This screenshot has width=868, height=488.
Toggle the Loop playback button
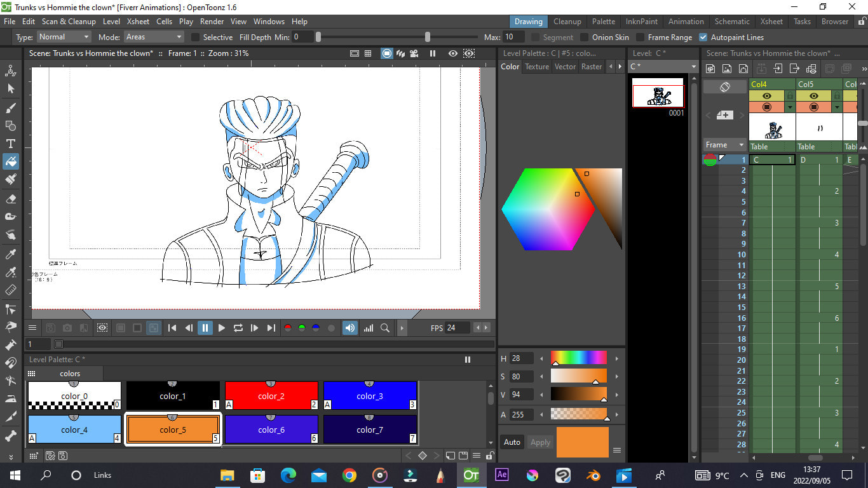click(x=238, y=328)
